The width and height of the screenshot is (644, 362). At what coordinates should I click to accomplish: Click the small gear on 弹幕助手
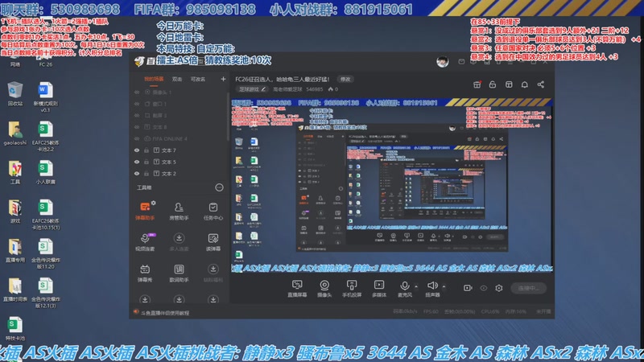[153, 203]
